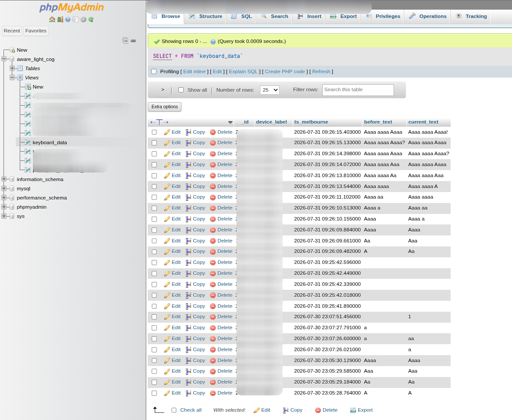Image resolution: width=512 pixels, height=420 pixels.
Task: Click Copy icon for 09:26:15.133000 row
Action: point(188,143)
